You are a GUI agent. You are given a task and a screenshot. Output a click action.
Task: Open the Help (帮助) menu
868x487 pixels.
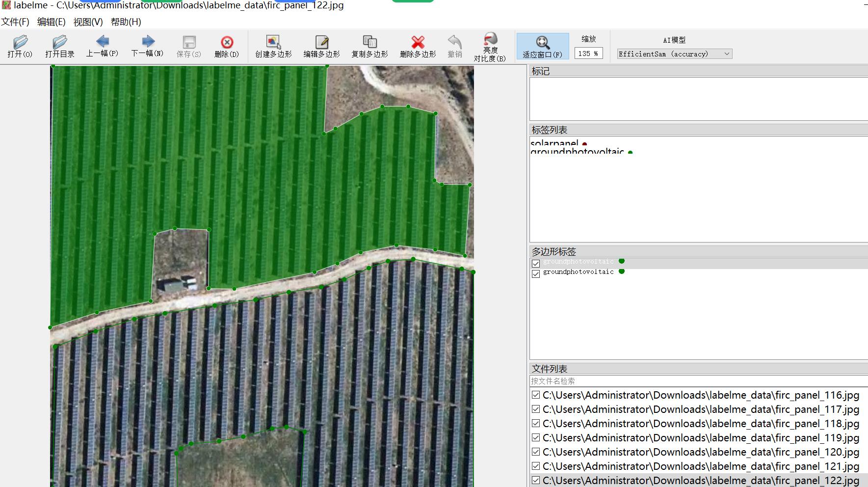click(126, 22)
